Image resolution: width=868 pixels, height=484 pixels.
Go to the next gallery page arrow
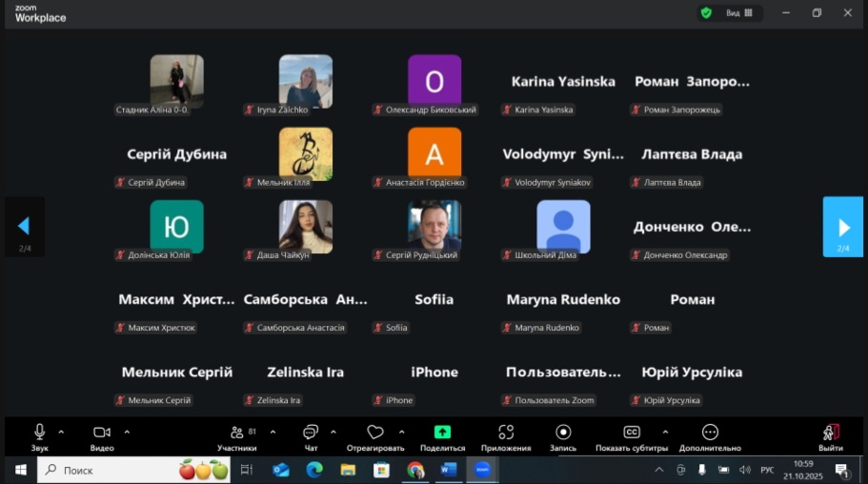point(843,227)
